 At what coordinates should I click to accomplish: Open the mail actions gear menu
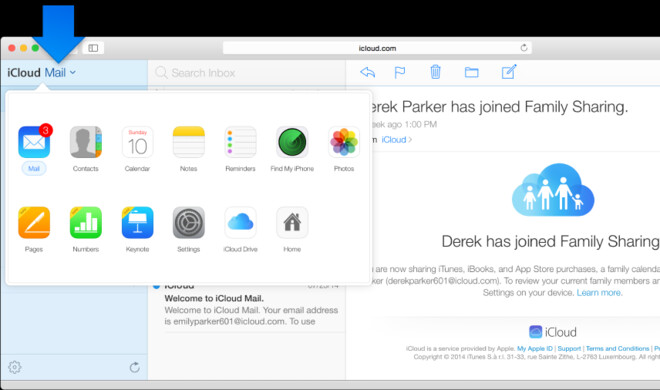(x=15, y=367)
